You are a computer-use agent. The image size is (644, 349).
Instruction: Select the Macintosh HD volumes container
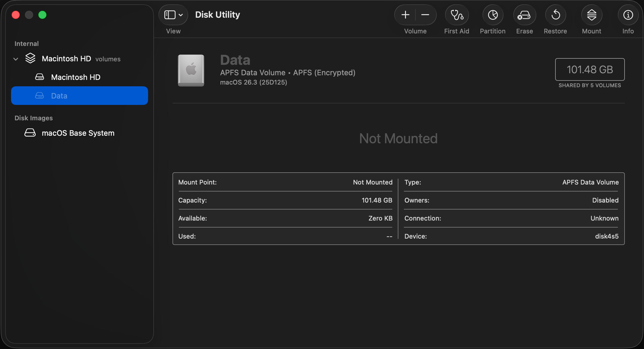(x=66, y=59)
